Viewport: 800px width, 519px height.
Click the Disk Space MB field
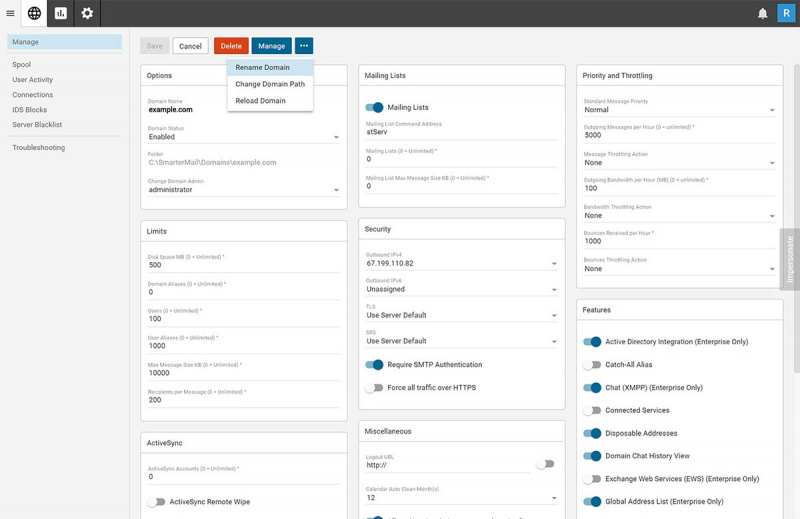click(244, 265)
